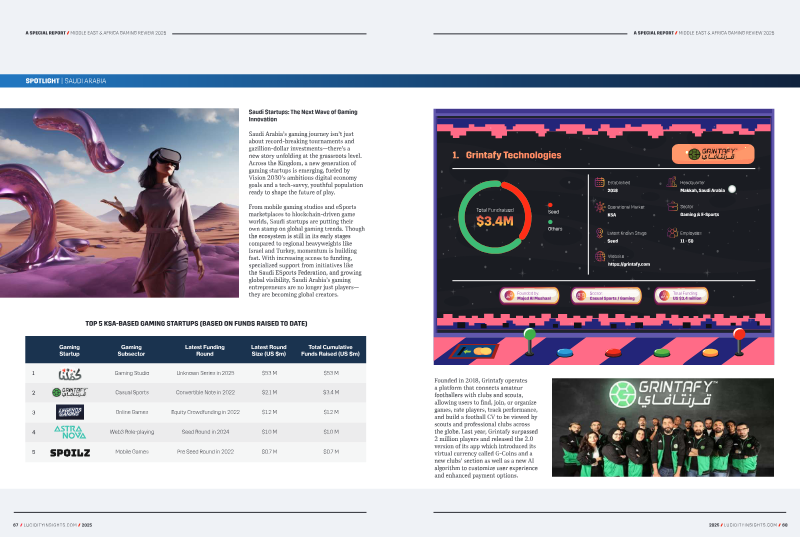Click the Web3 Role-playing subsector cell

pyautogui.click(x=132, y=432)
